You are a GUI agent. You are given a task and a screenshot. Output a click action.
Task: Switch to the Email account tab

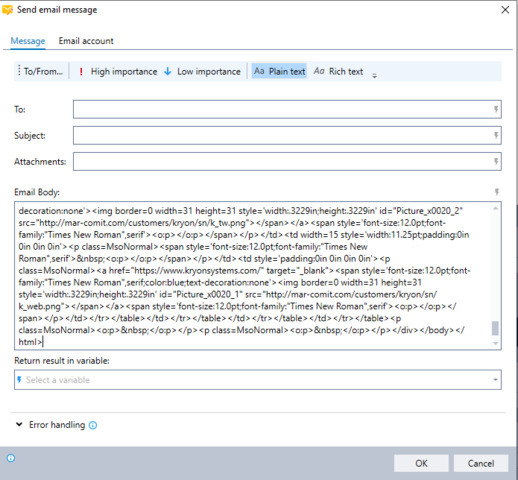tap(86, 41)
